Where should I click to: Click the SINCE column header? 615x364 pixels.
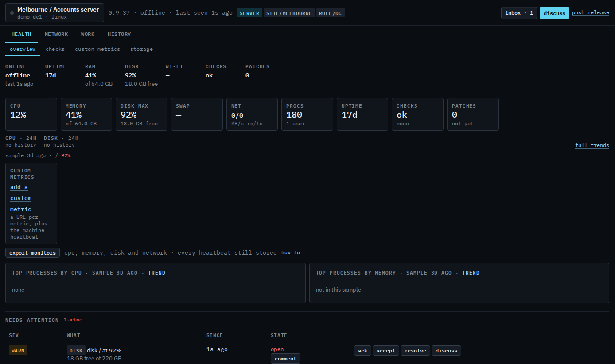[x=214, y=335]
